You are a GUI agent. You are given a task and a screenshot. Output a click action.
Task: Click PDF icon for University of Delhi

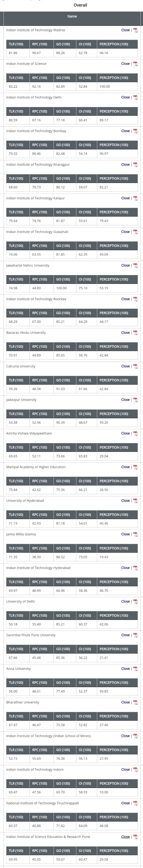[135, 602]
